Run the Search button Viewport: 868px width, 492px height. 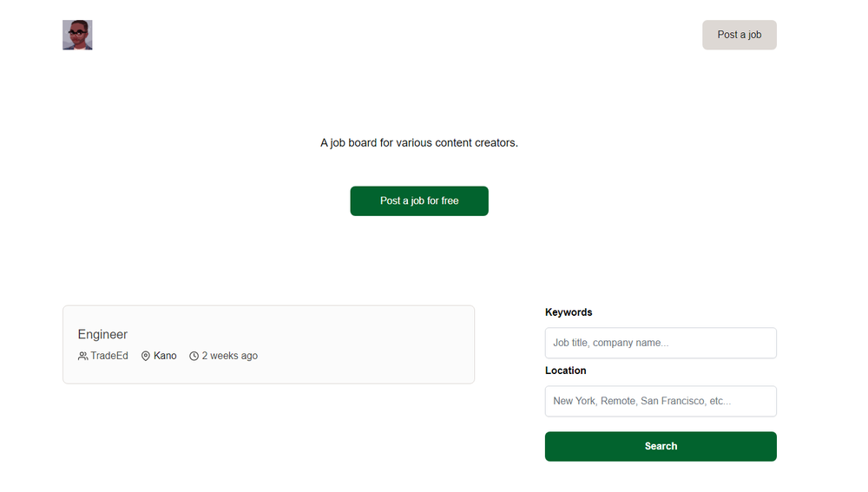(661, 446)
